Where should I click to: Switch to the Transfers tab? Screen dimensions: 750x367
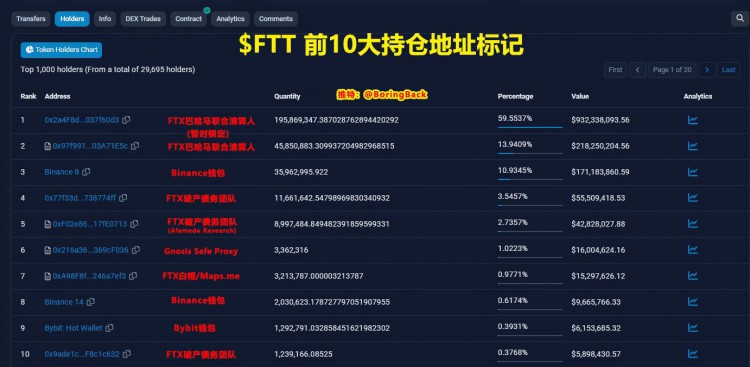pos(31,19)
